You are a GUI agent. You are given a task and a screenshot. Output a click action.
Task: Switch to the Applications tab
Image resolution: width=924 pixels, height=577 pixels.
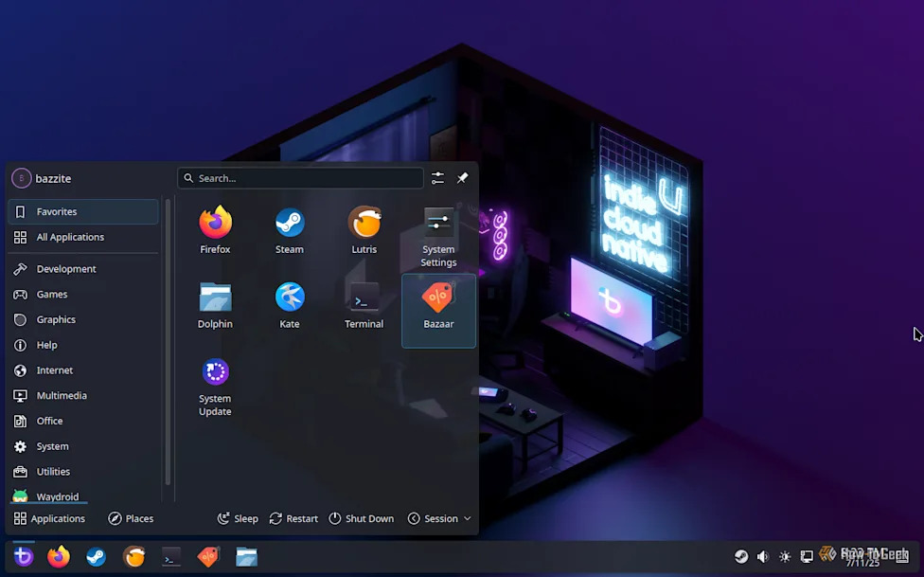click(x=49, y=518)
